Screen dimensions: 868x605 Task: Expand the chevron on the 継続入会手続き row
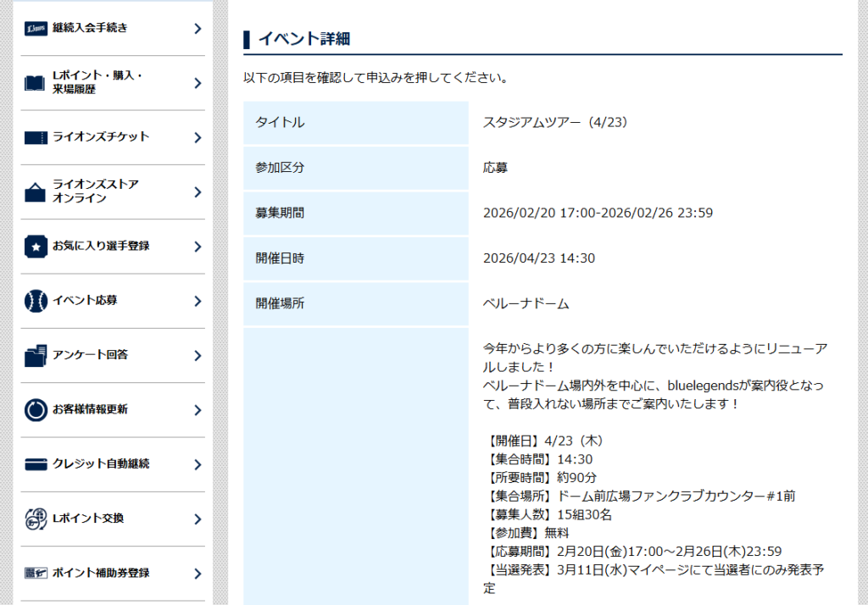[197, 28]
